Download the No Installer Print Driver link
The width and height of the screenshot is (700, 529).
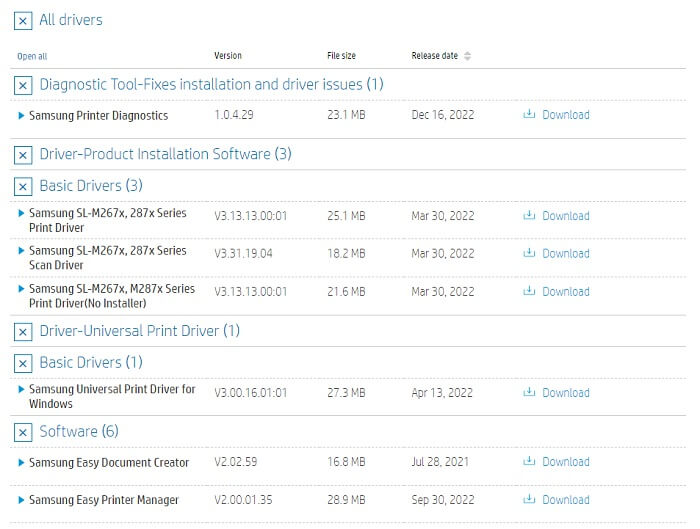[x=566, y=292]
